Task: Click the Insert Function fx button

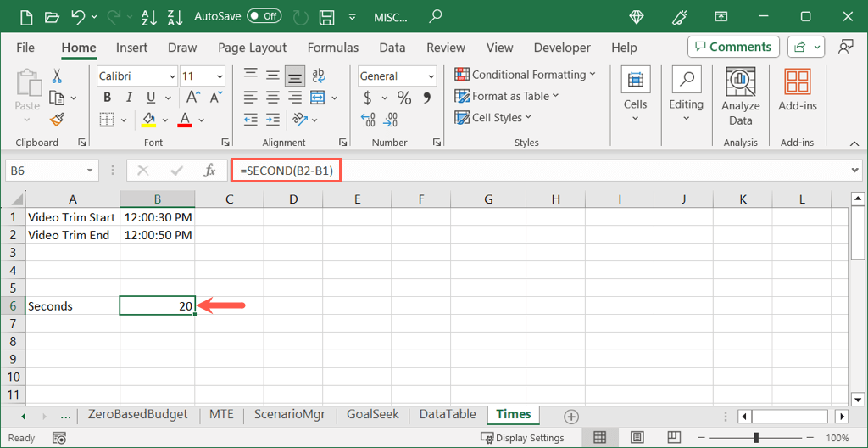Action: [x=210, y=171]
